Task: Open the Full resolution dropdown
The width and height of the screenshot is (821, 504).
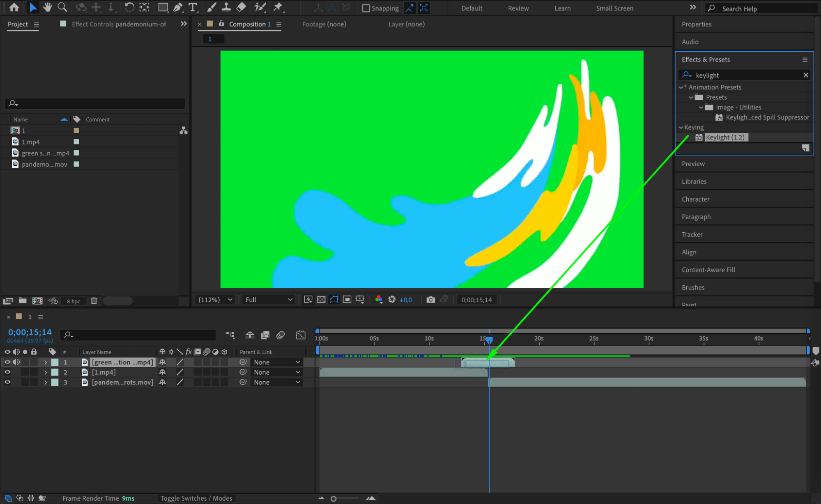Action: point(269,300)
